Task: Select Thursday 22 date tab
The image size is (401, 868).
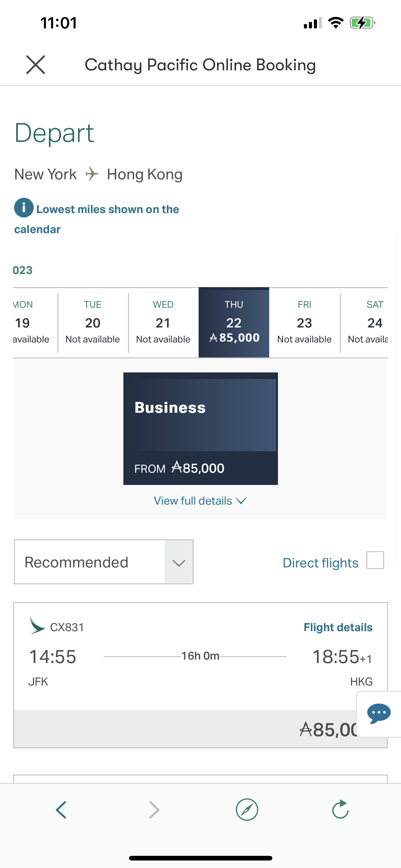Action: pyautogui.click(x=234, y=322)
